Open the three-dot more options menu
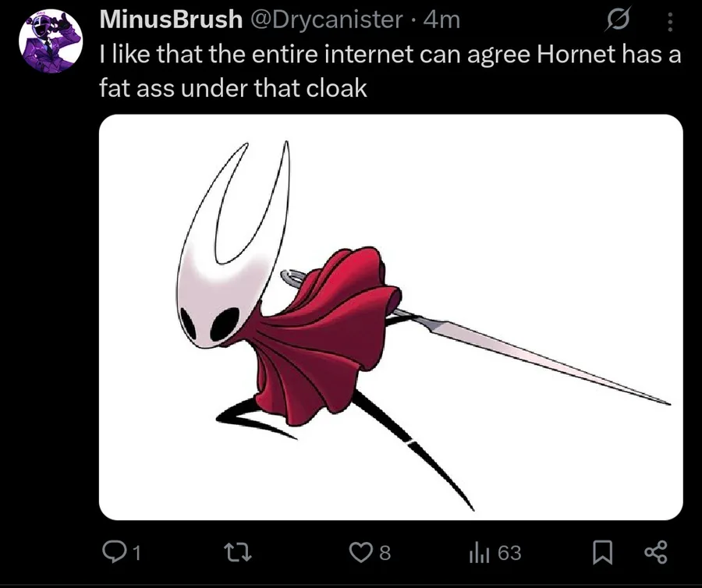702x588 pixels. click(x=670, y=21)
